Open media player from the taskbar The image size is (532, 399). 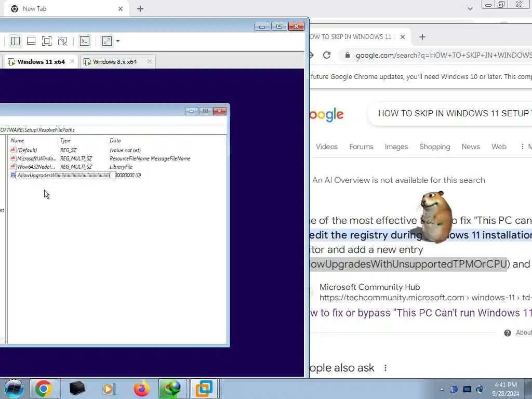(108, 389)
